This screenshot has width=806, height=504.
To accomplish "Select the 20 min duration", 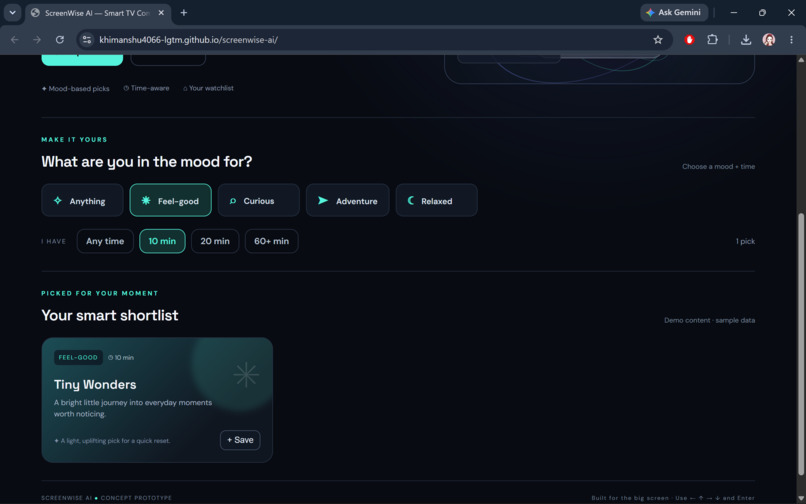I will click(x=215, y=241).
